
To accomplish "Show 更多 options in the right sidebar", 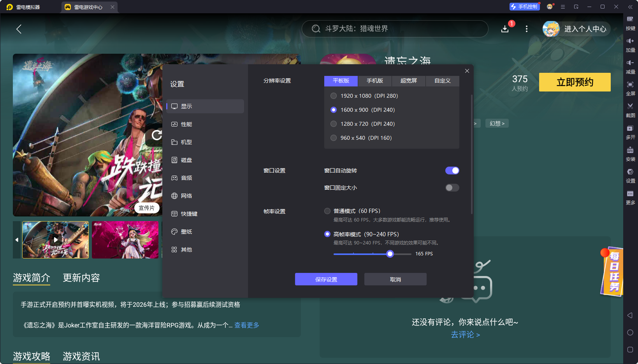I will pyautogui.click(x=630, y=197).
